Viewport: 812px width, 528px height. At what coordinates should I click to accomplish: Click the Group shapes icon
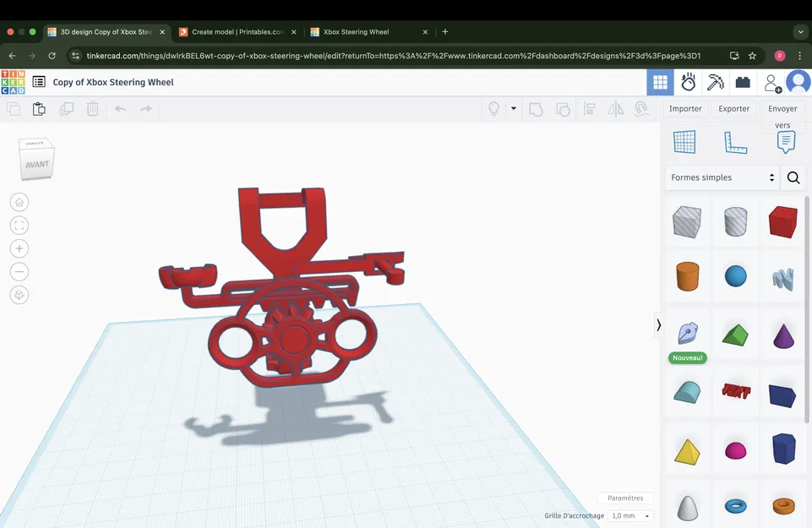click(x=536, y=109)
